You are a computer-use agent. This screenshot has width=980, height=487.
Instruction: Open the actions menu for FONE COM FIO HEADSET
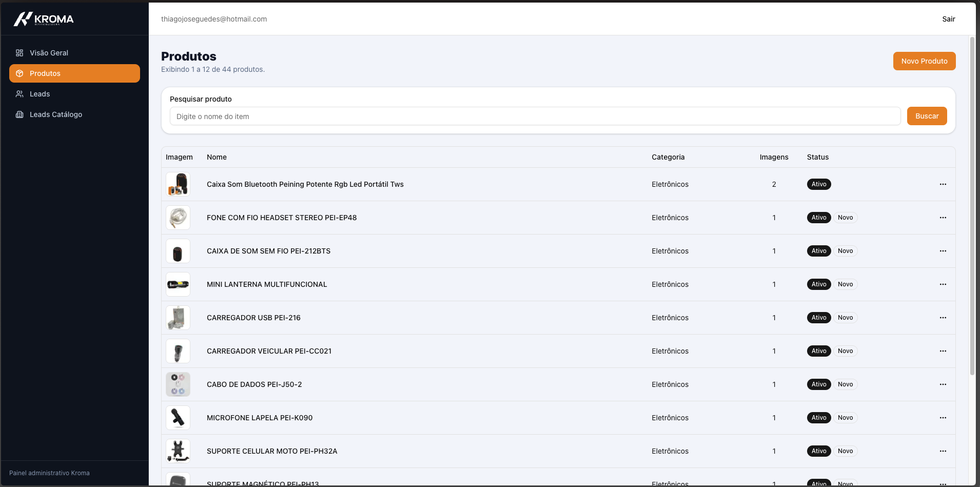943,218
